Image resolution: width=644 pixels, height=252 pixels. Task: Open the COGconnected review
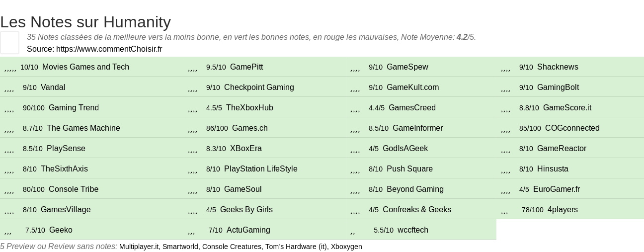pos(572,128)
